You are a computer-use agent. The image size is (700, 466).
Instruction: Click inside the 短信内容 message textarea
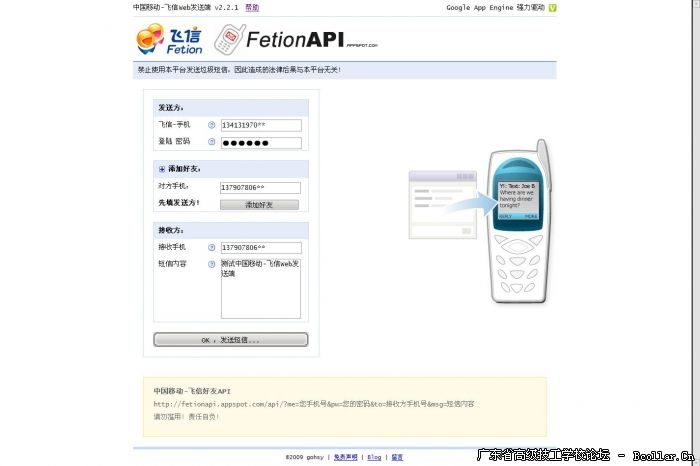[x=261, y=289]
